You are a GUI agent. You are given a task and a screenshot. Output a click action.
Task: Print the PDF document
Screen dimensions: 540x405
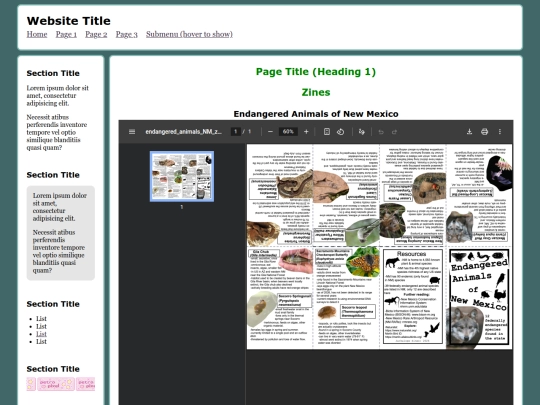point(485,132)
